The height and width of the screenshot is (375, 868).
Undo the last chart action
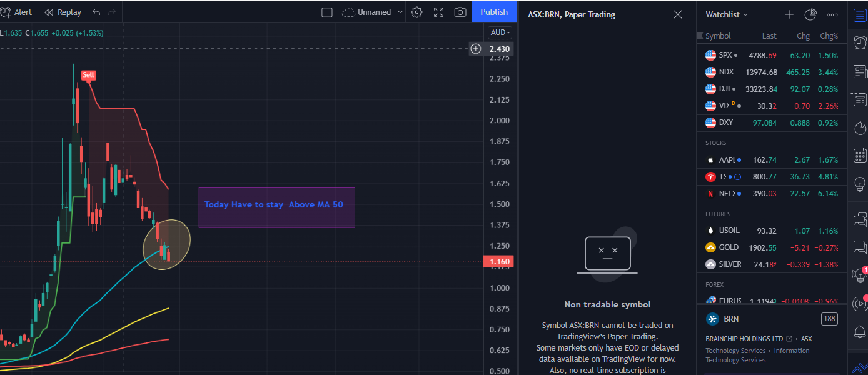[96, 12]
